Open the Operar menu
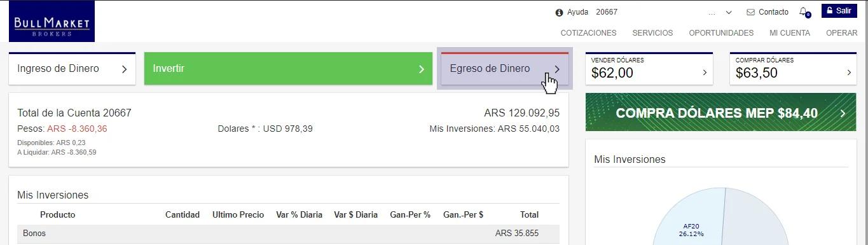This screenshot has width=868, height=245. pyautogui.click(x=841, y=33)
